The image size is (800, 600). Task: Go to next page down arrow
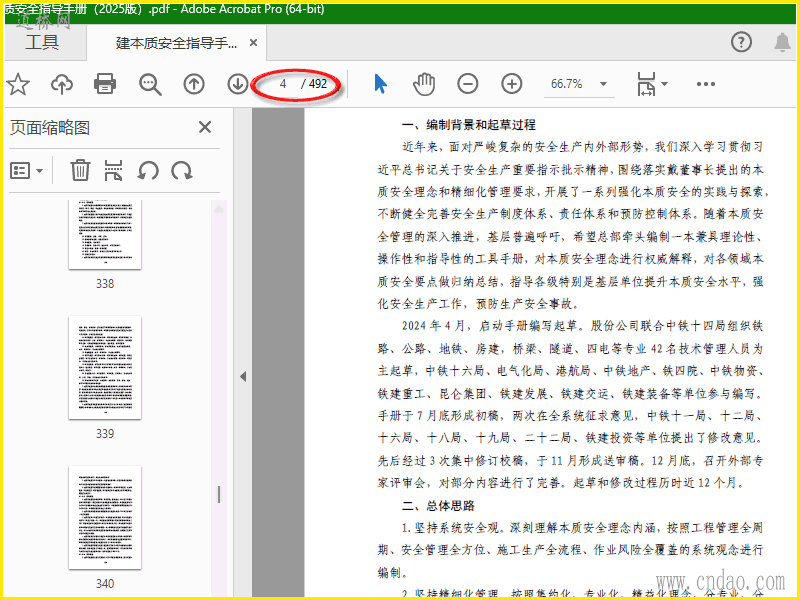238,84
